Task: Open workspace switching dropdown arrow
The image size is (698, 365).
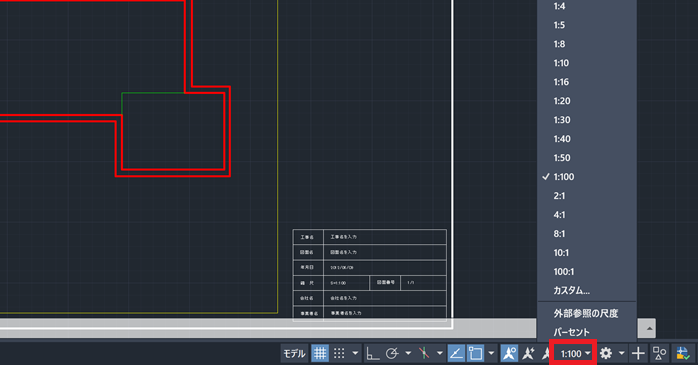Action: (x=621, y=353)
